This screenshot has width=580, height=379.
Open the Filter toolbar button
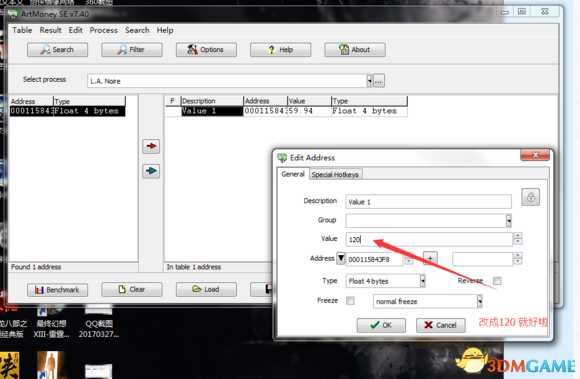[x=132, y=50]
